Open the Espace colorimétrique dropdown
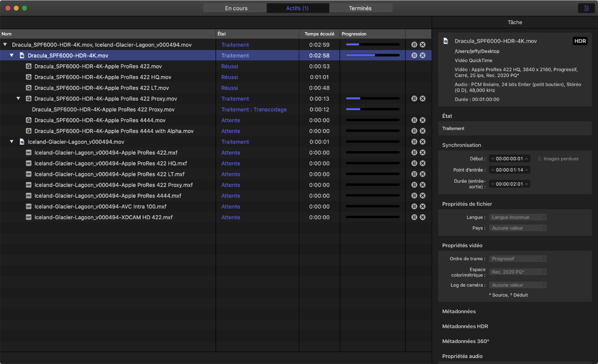 click(x=518, y=272)
